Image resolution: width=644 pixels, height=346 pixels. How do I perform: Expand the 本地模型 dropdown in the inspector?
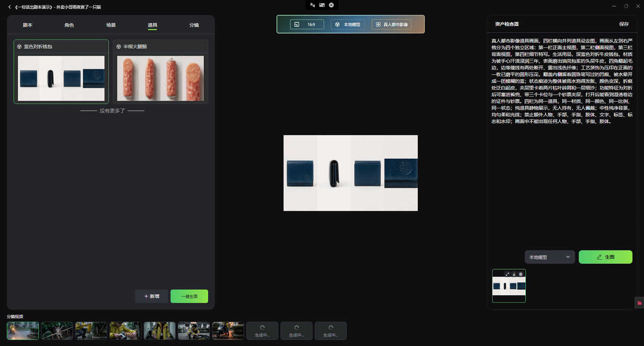pyautogui.click(x=550, y=257)
